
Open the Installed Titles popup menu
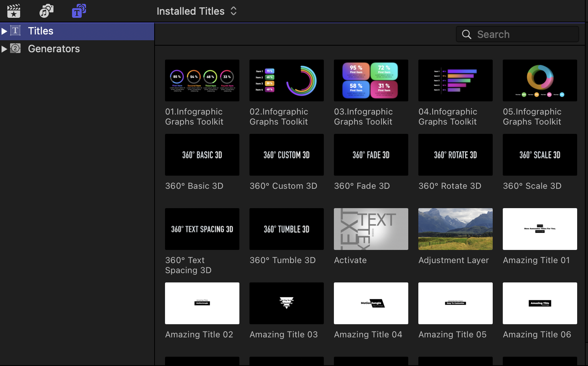(196, 11)
